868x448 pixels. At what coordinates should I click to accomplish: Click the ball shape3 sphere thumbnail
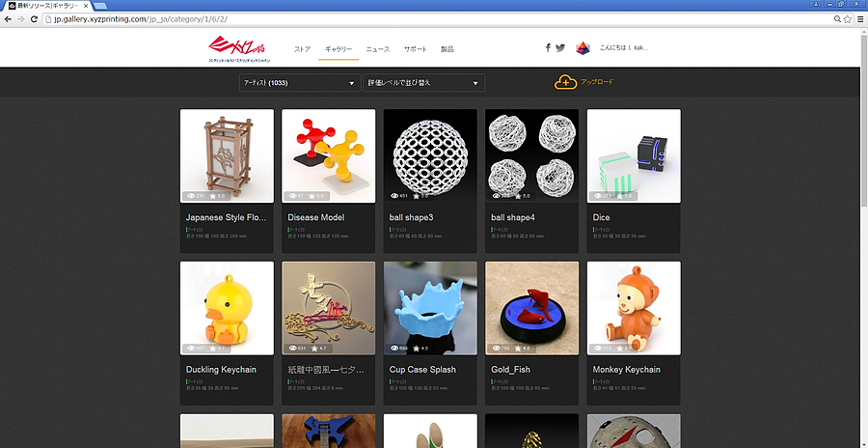[430, 155]
